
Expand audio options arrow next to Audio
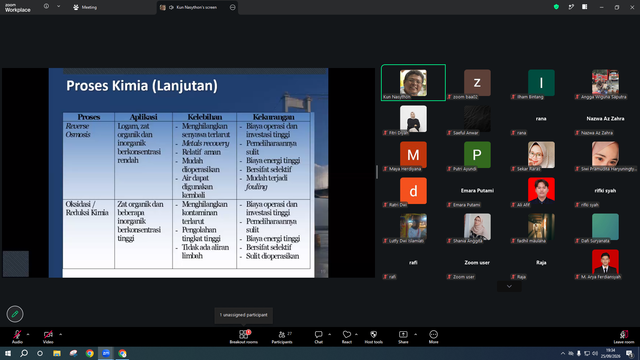(x=28, y=334)
